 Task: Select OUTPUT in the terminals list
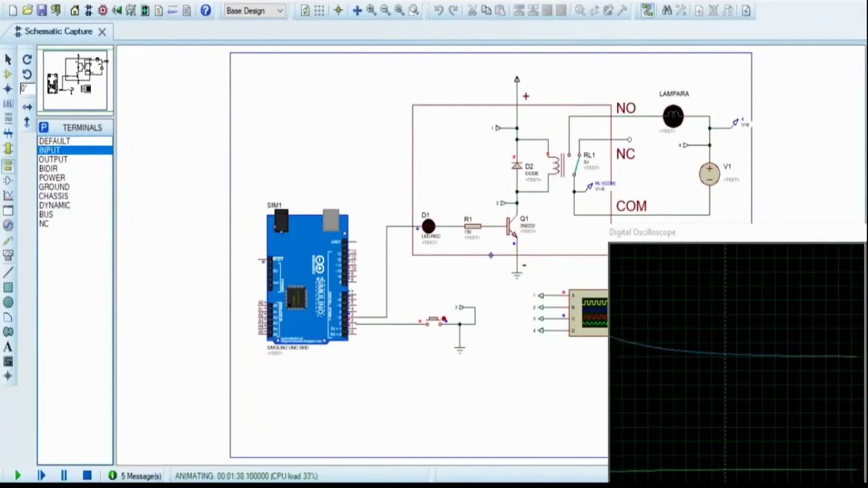click(x=53, y=159)
